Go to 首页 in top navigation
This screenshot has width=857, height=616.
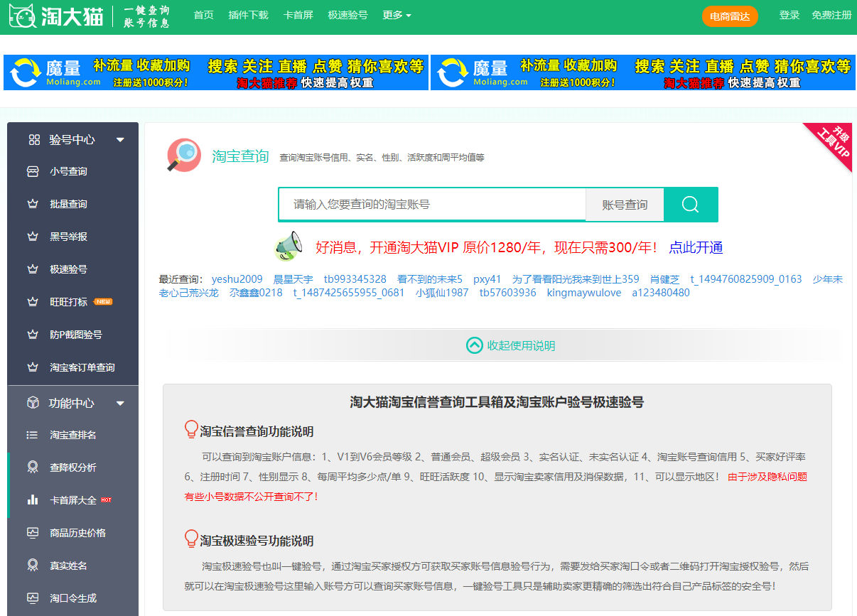point(204,15)
